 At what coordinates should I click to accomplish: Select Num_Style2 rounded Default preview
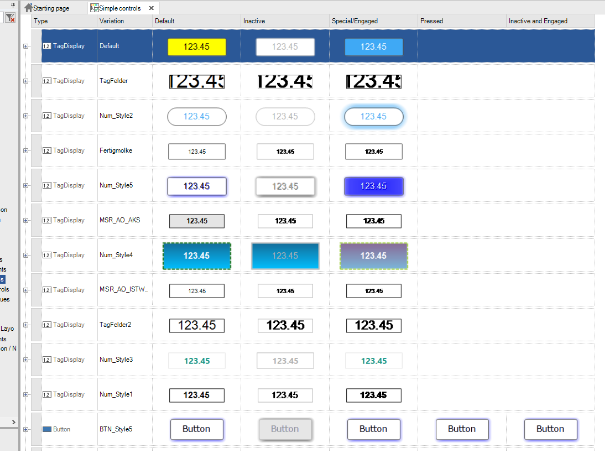click(197, 117)
